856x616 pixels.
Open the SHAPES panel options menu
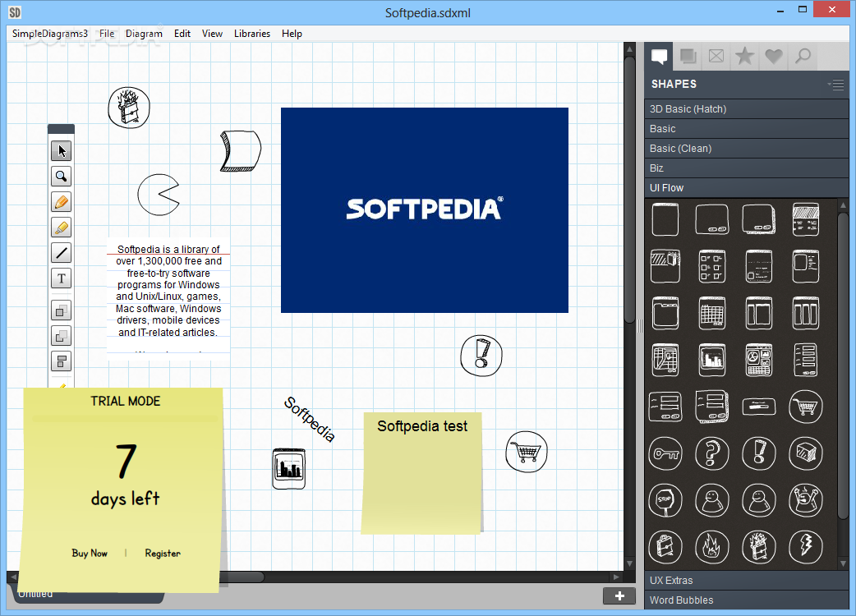tap(836, 85)
